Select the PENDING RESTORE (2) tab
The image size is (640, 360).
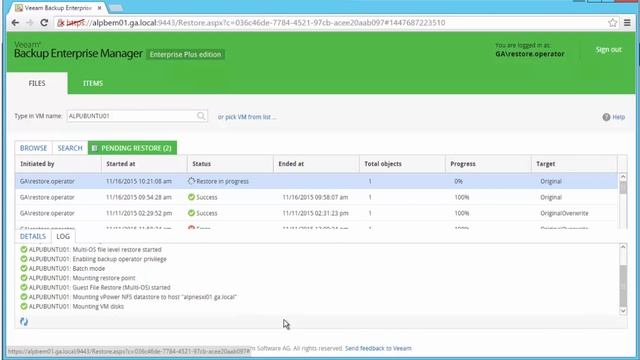pos(132,148)
